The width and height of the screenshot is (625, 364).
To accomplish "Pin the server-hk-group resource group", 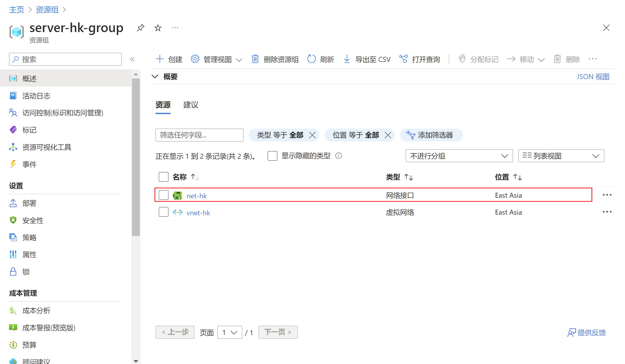I will (140, 28).
